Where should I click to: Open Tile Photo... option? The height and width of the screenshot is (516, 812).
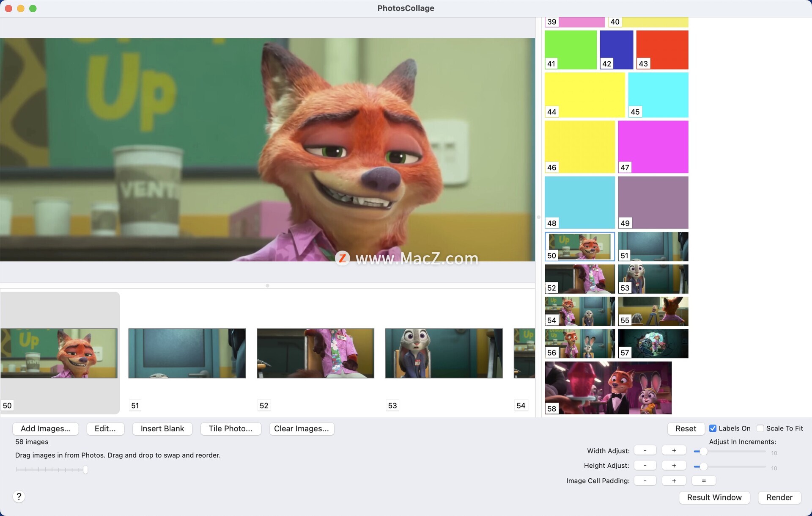230,428
